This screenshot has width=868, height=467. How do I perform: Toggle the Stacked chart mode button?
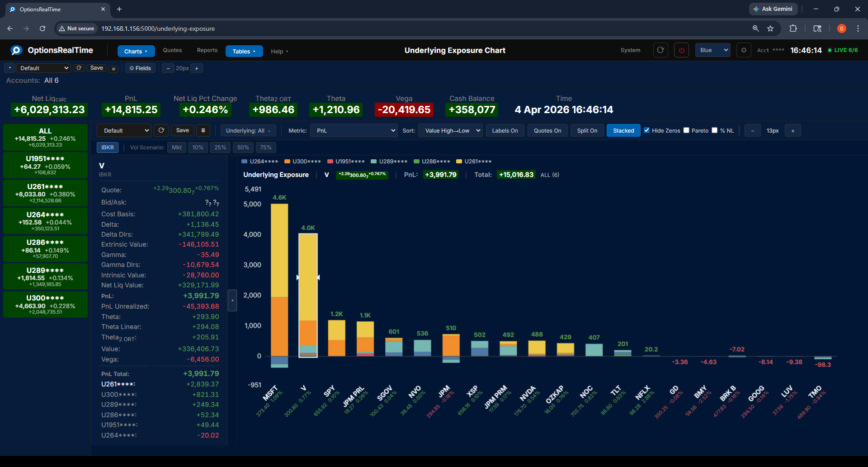pyautogui.click(x=623, y=131)
